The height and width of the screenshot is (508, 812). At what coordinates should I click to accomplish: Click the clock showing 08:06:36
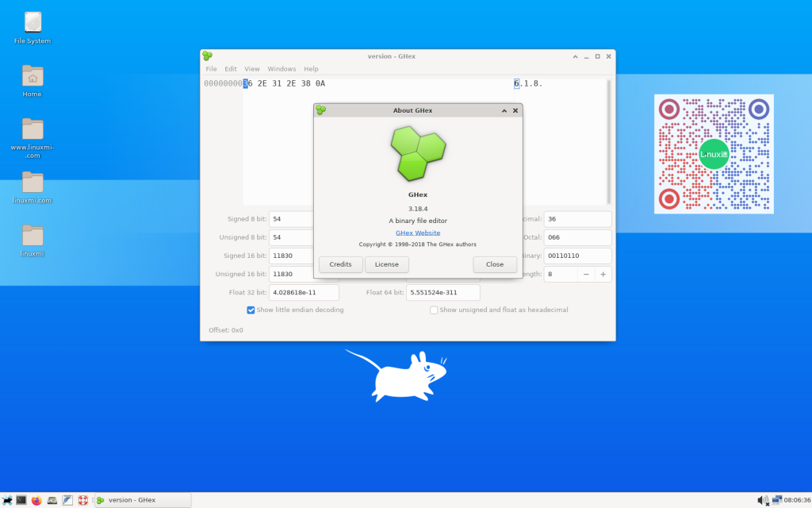797,500
